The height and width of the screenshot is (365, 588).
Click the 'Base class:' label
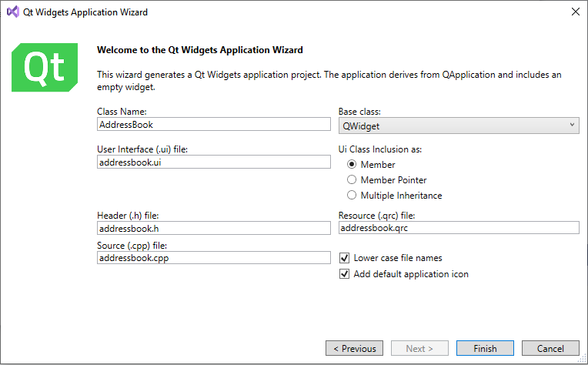coord(359,112)
